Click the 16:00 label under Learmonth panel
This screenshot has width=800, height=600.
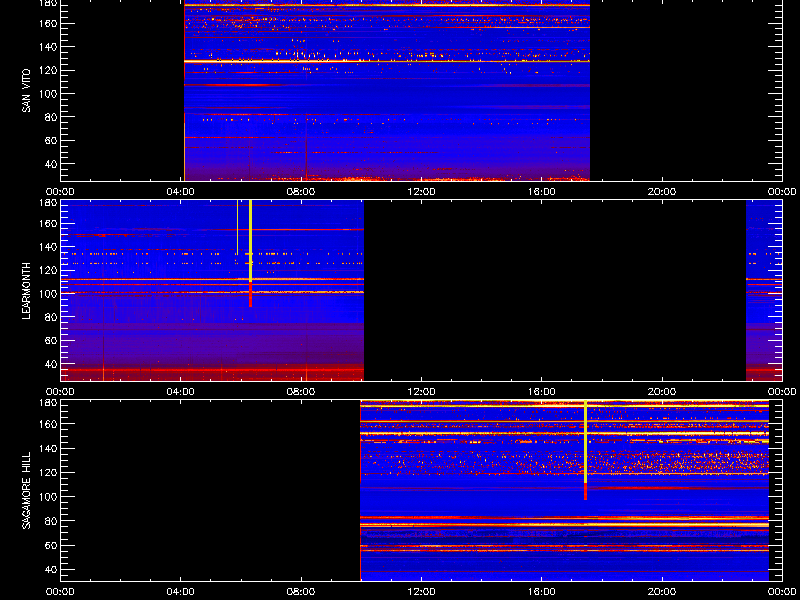542,392
